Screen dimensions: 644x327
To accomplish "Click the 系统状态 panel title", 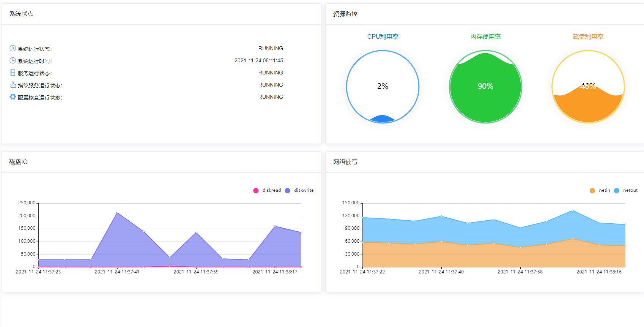I will 21,14.
